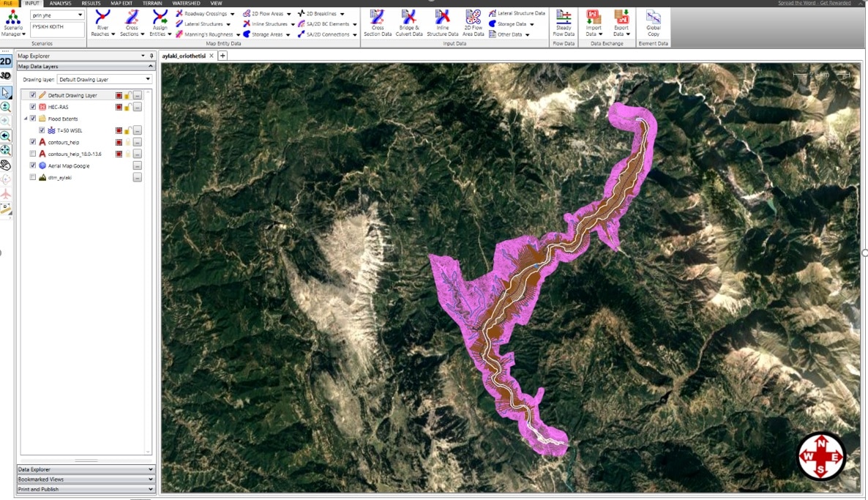Open 2D Flow Area Data
This screenshot has width=868, height=500.
(x=474, y=23)
